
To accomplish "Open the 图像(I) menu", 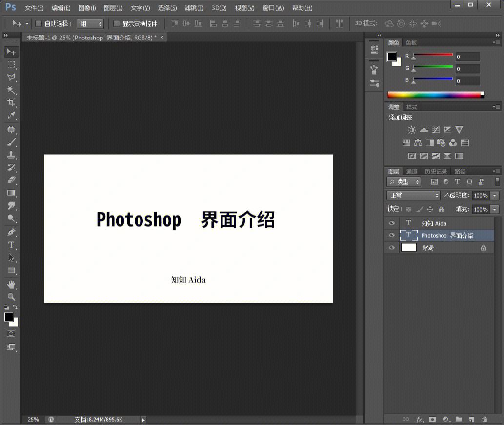I will coord(87,8).
